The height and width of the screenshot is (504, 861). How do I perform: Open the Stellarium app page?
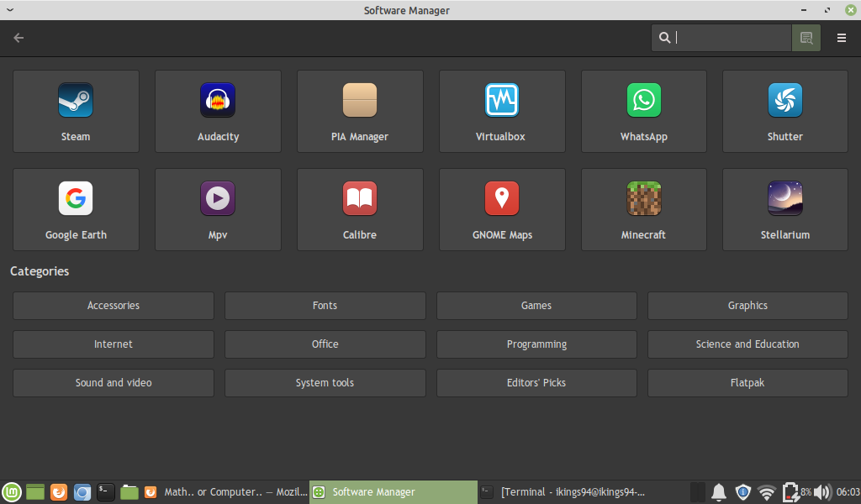(x=784, y=209)
